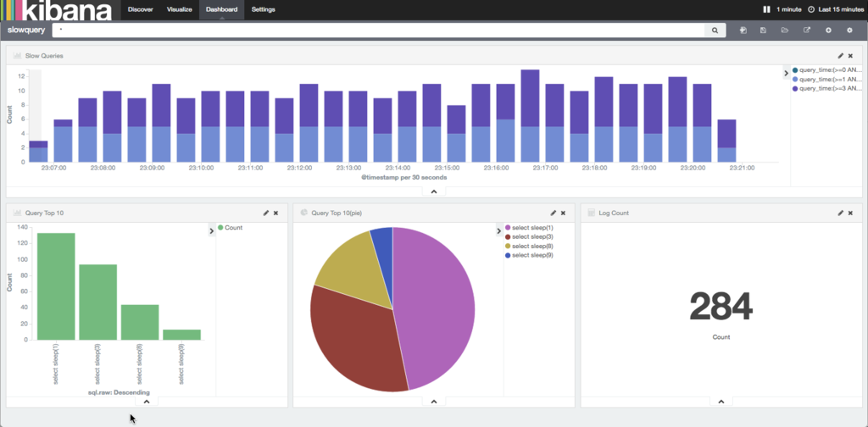Screen dimensions: 868x427
Task: Click the clock icon beside Last 15 minutes
Action: [811, 9]
